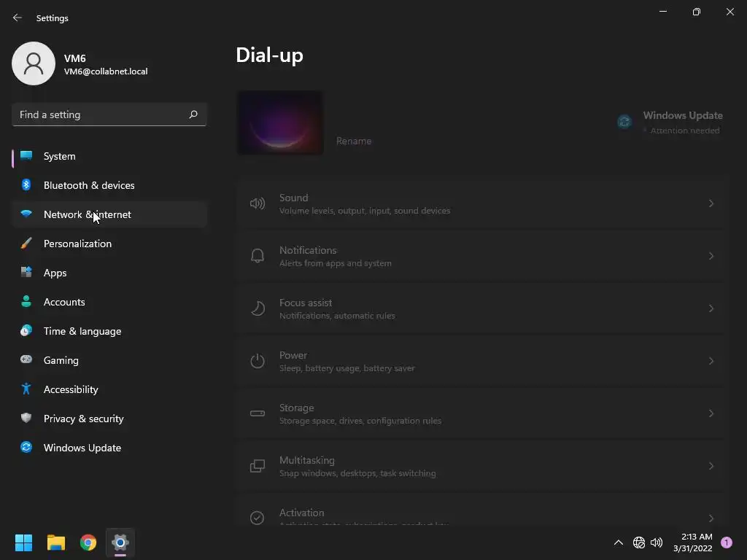The height and width of the screenshot is (560, 747).
Task: Expand the Activation row chevron
Action: [x=711, y=518]
